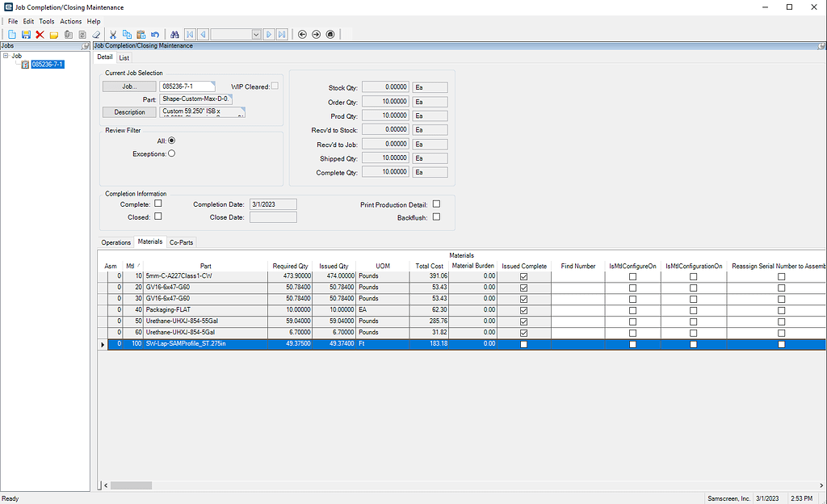Viewport: 827px width, 504px height.
Task: Click the Undo toolbar icon
Action: click(x=155, y=34)
